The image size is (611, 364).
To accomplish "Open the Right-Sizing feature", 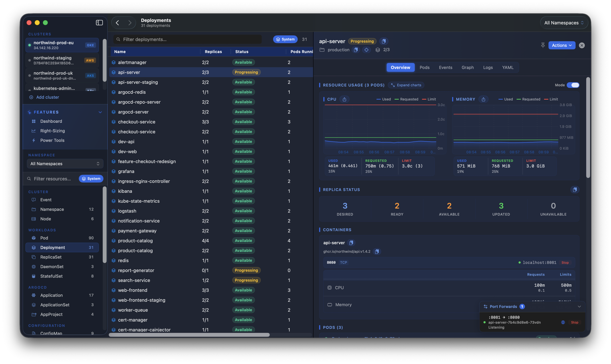I will point(52,131).
